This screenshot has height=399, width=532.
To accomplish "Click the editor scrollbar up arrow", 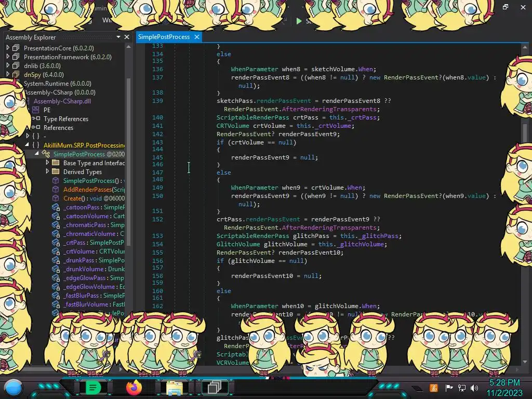I will [x=525, y=47].
